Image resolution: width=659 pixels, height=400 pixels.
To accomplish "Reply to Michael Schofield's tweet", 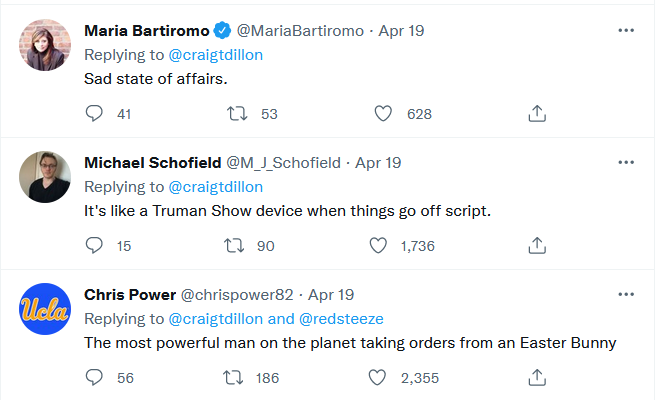I will pos(95,245).
